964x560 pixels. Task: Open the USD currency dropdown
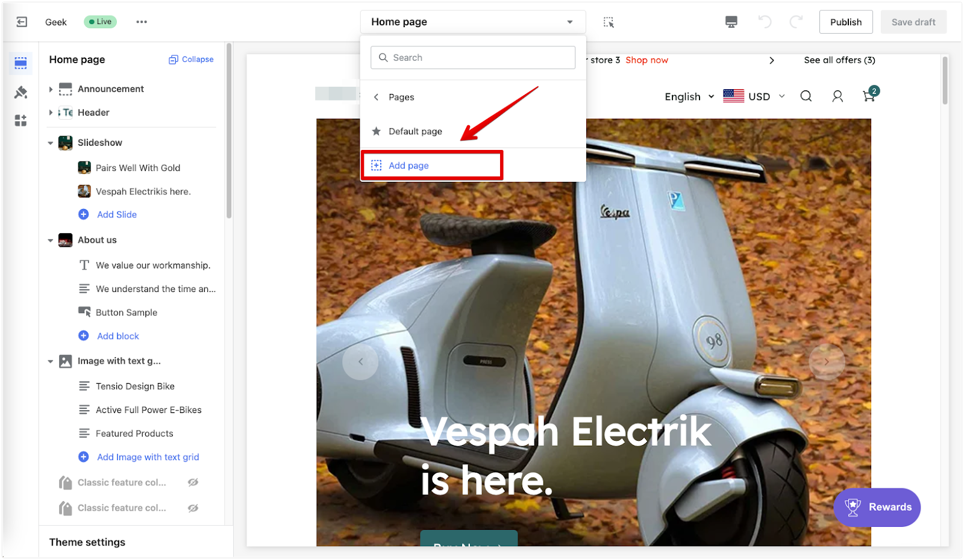coord(766,96)
